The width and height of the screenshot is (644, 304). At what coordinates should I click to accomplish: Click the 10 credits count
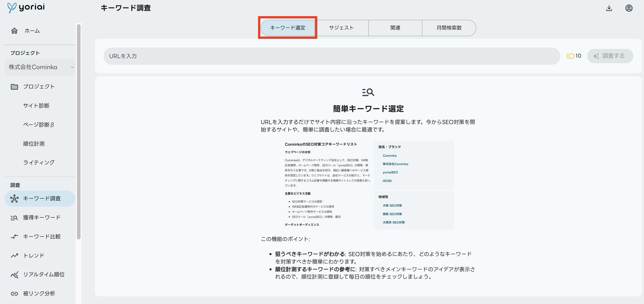pos(578,56)
